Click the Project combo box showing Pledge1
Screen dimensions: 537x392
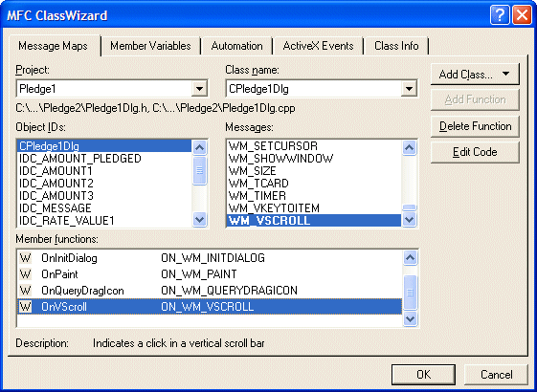pos(112,89)
